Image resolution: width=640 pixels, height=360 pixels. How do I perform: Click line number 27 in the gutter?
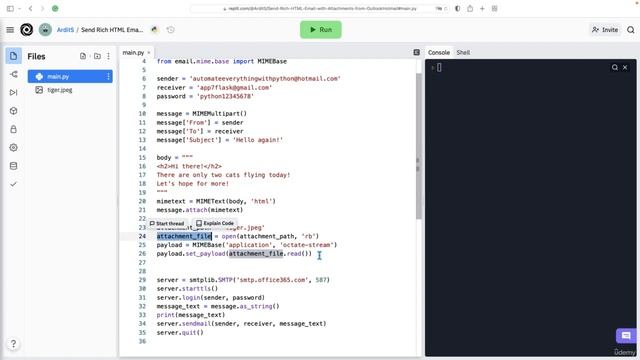pyautogui.click(x=142, y=262)
